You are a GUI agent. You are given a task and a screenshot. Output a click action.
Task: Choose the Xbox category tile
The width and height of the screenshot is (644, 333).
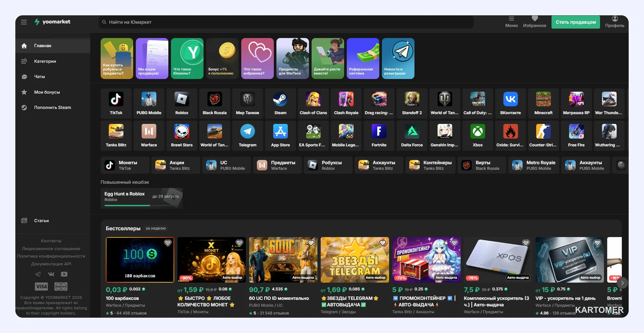(478, 135)
